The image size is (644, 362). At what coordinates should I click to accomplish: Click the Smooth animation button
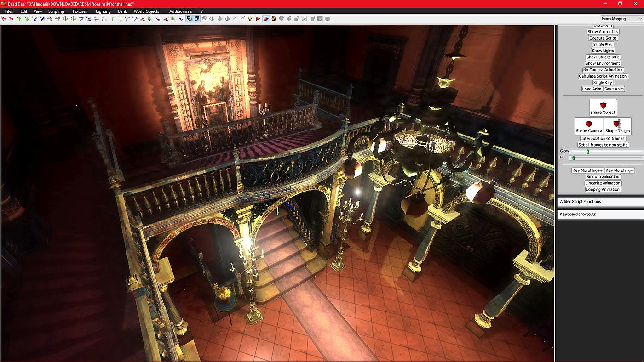(603, 177)
